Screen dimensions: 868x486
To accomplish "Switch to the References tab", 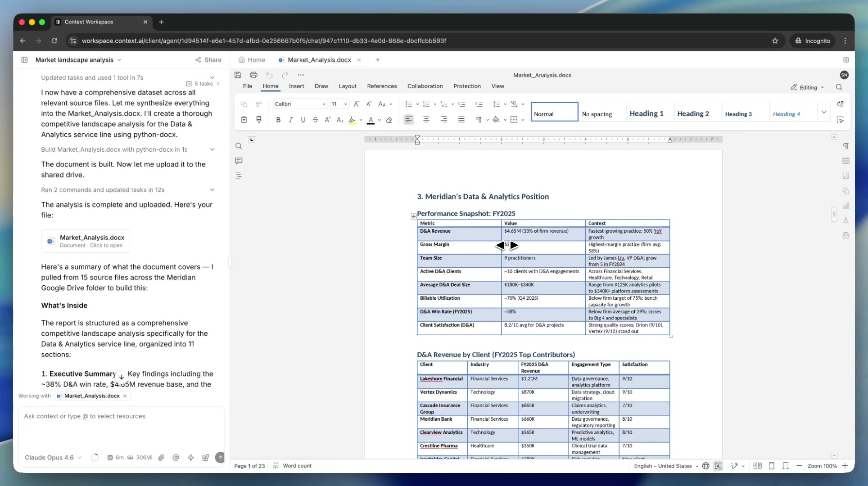I will (382, 86).
